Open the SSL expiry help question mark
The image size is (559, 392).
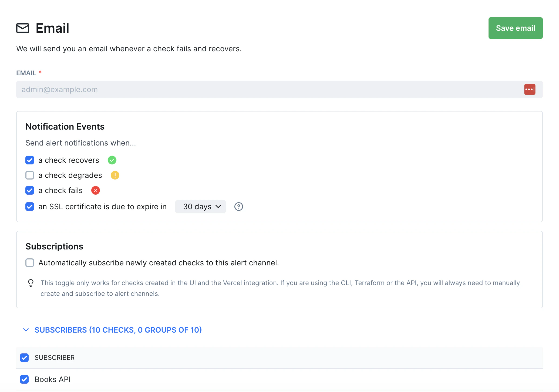(238, 207)
